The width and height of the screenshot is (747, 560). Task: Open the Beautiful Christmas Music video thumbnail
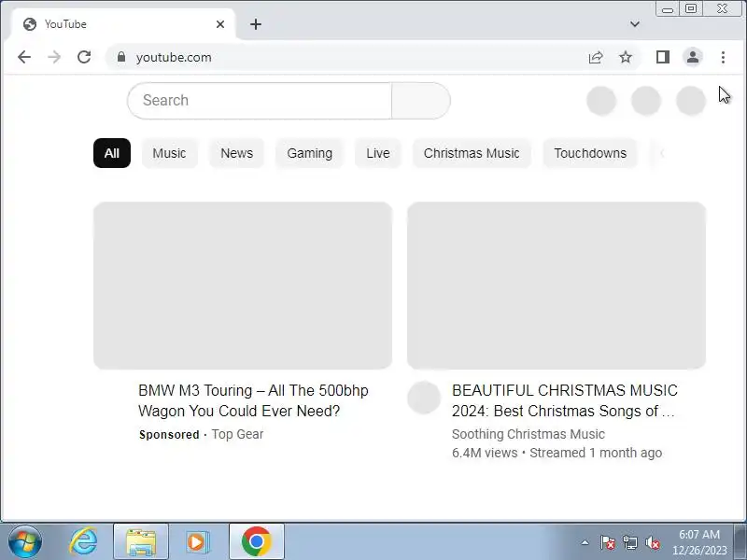(x=557, y=286)
